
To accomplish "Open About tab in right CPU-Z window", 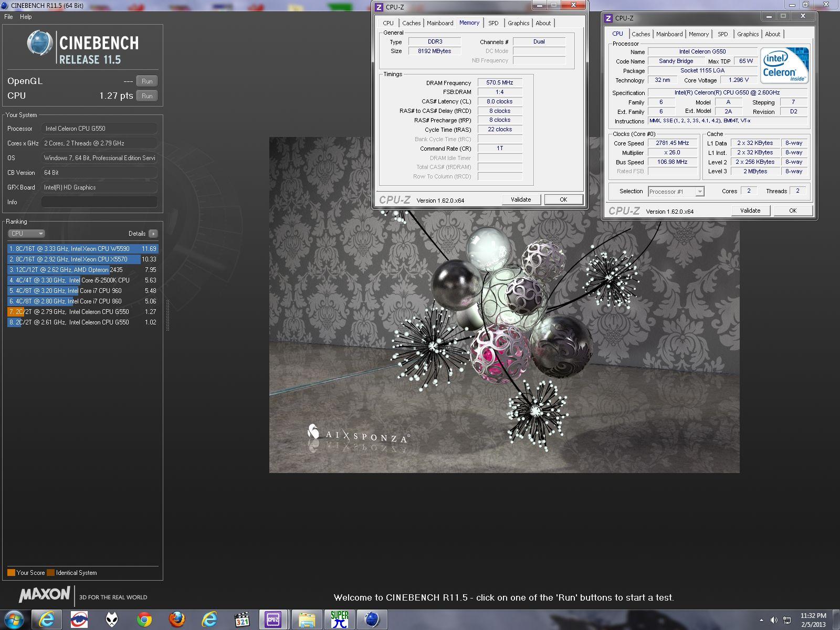I will pyautogui.click(x=773, y=34).
